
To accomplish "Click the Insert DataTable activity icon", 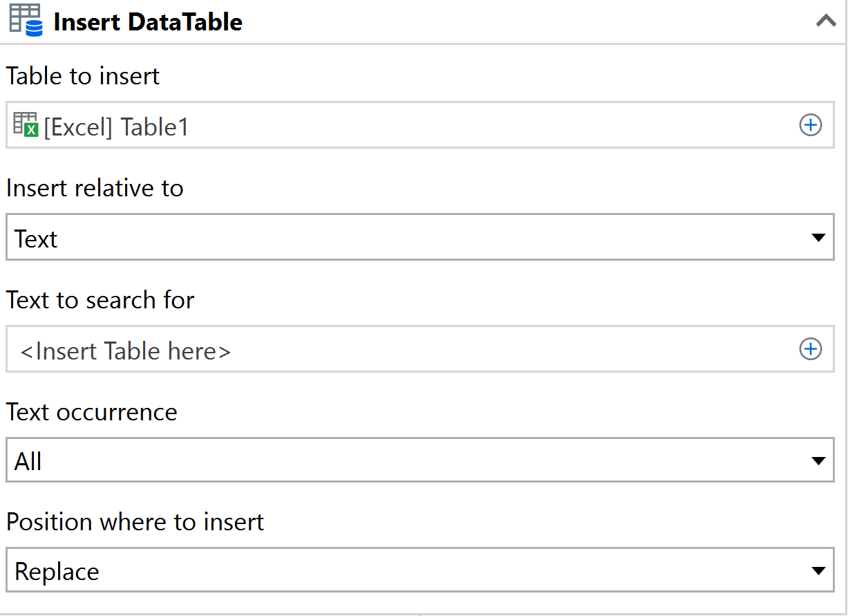I will [26, 21].
